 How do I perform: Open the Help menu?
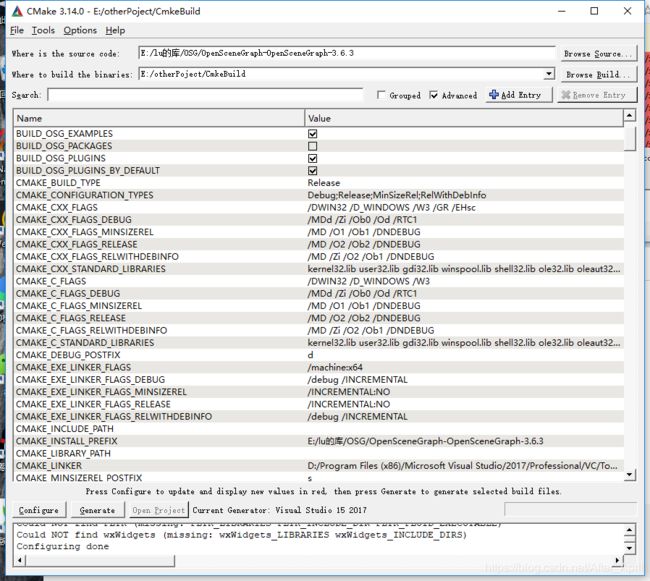pyautogui.click(x=115, y=30)
